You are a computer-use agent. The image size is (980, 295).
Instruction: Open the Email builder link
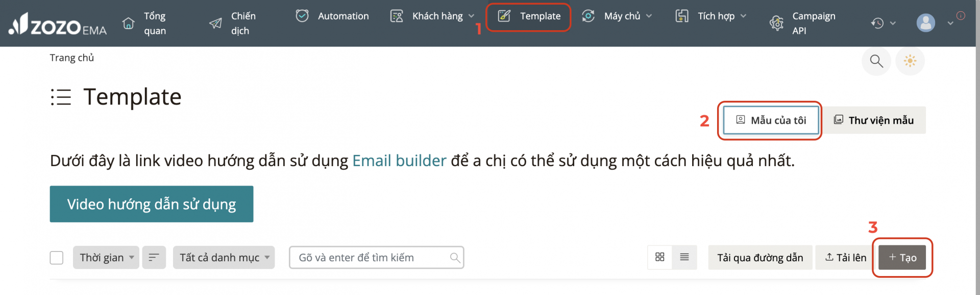click(x=399, y=161)
